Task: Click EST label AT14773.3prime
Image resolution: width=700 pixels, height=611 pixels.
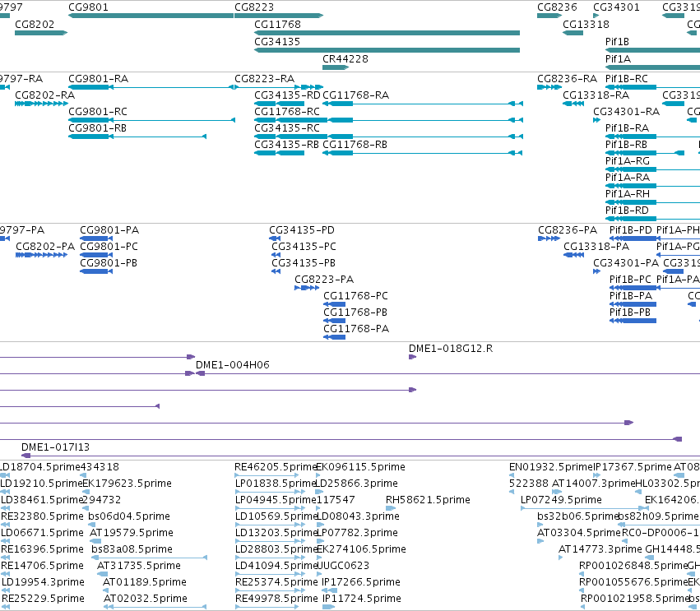Action: pyautogui.click(x=600, y=549)
